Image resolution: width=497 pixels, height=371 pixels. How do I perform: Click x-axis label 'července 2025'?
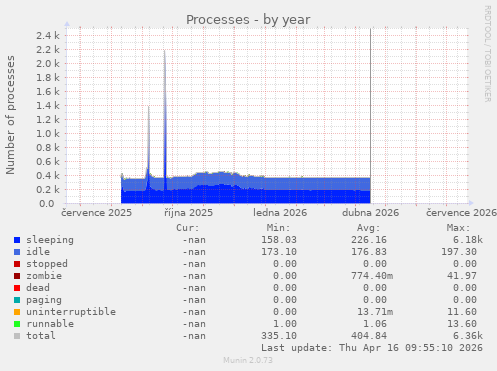coord(97,213)
